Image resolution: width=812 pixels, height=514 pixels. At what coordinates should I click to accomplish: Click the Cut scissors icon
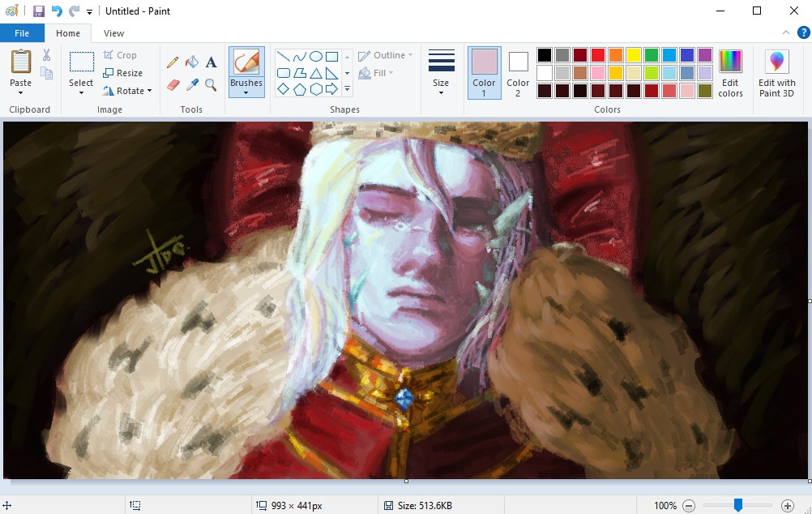[47, 55]
